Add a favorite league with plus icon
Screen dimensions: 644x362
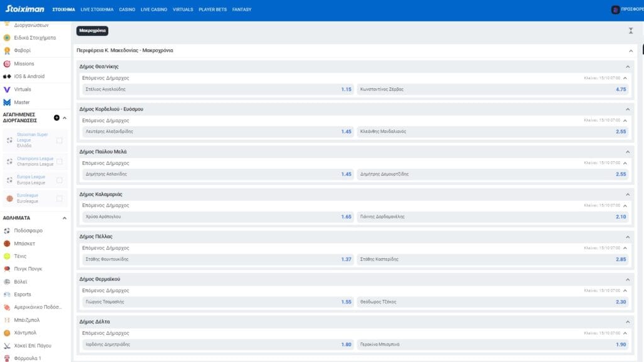[x=57, y=118]
